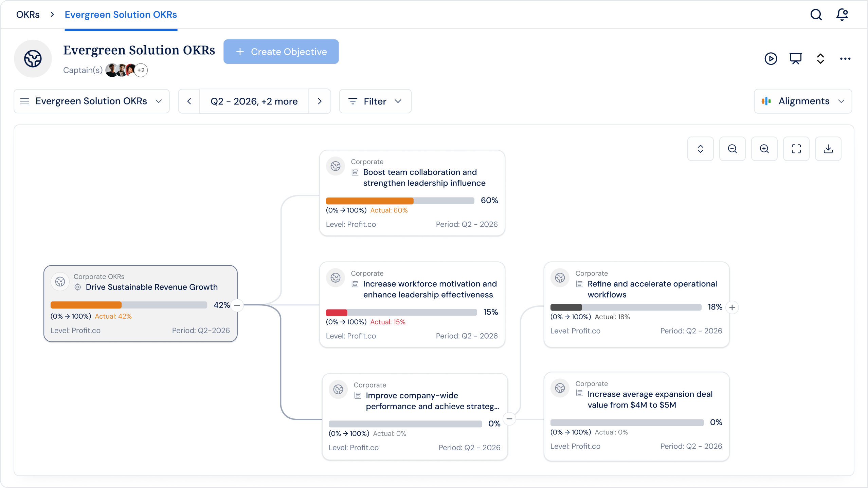Toggle fullscreen view of canvas

[796, 149]
